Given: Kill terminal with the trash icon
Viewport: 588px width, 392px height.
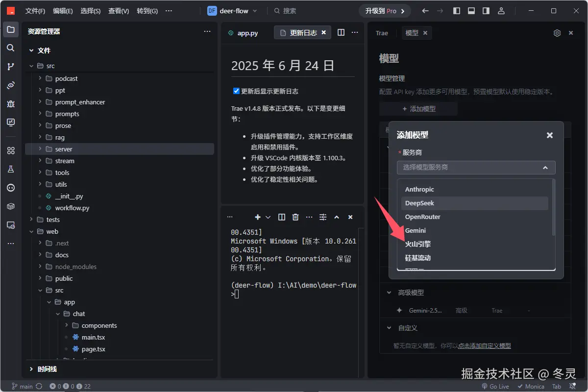Looking at the screenshot, I should pos(295,217).
